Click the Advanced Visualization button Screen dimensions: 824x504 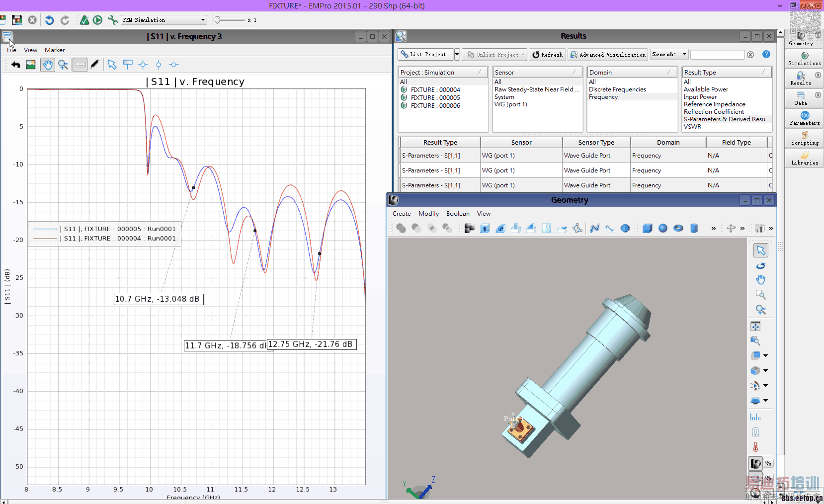pos(607,55)
